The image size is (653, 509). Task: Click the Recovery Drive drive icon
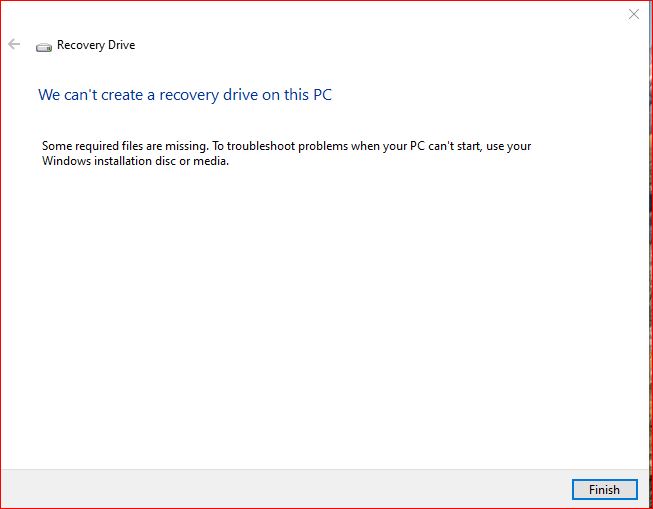[x=43, y=46]
